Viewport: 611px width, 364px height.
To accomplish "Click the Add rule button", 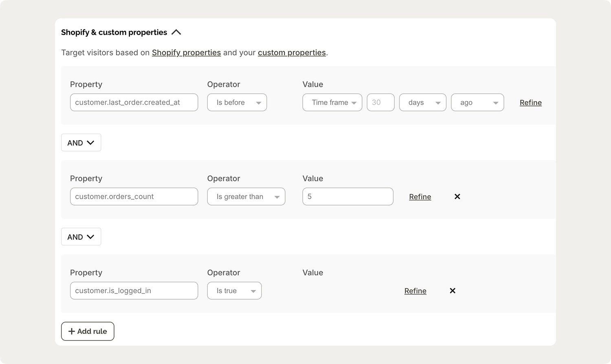I will coord(88,331).
